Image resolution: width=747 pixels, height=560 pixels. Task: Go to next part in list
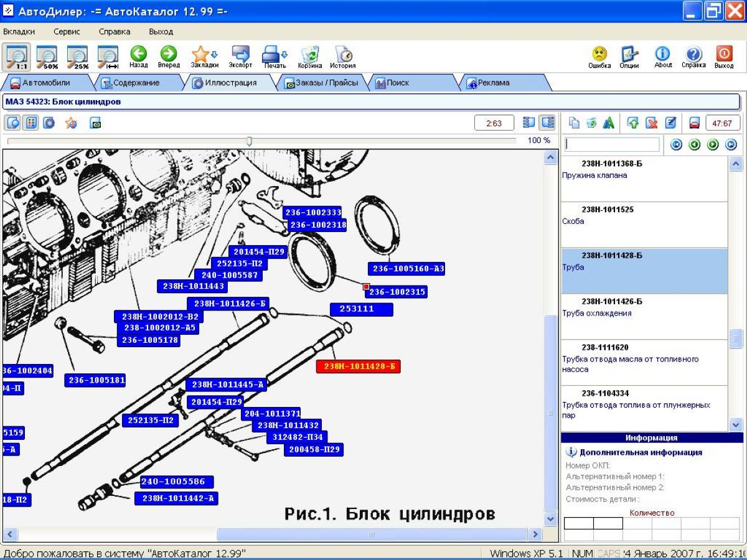point(713,145)
